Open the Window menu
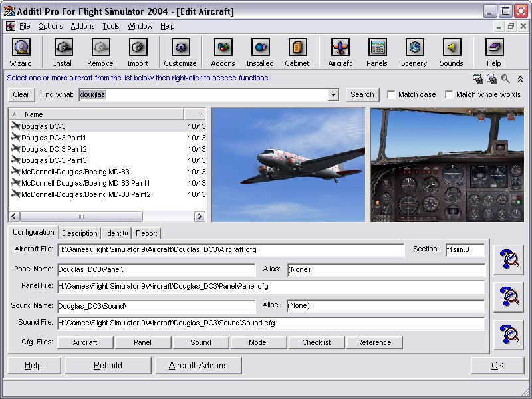 (x=140, y=26)
